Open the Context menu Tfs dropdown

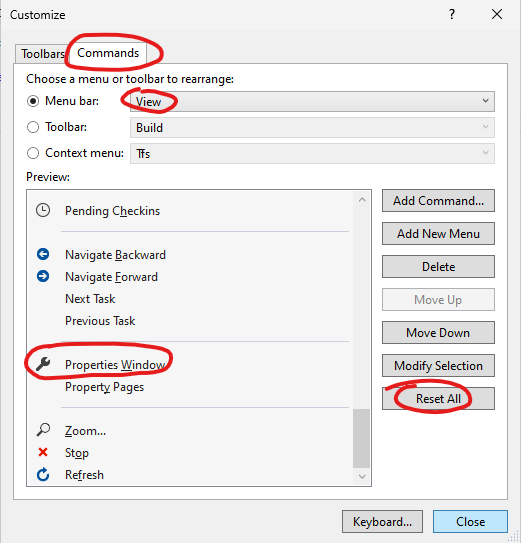click(312, 153)
